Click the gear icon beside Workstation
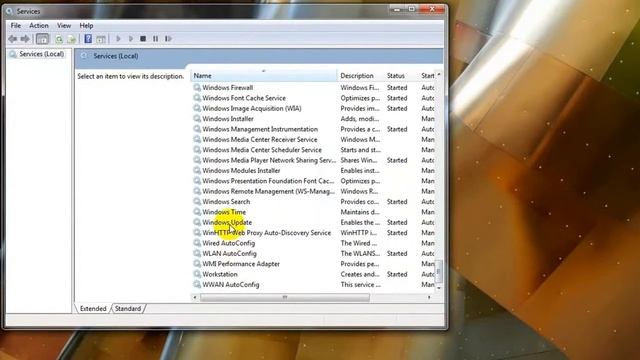The width and height of the screenshot is (640, 360). 197,274
